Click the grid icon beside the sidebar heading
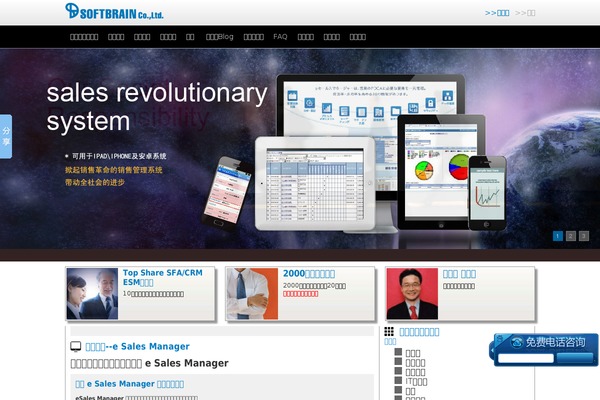The image size is (600, 400). click(389, 331)
